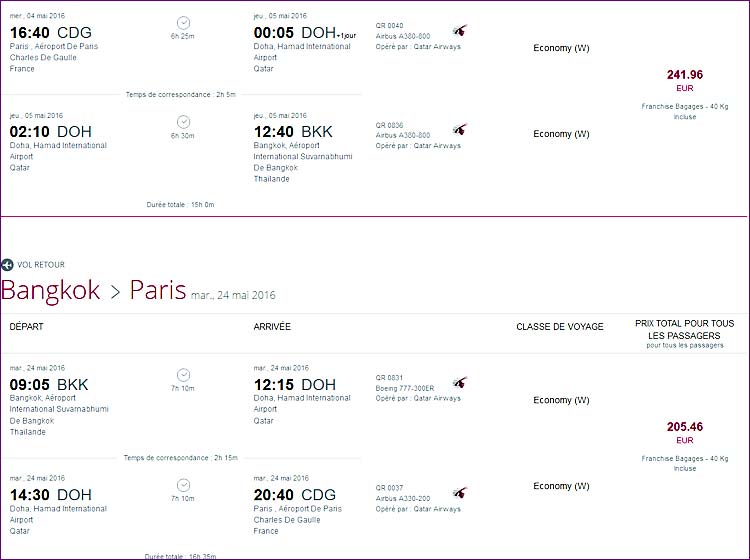The height and width of the screenshot is (560, 750).
Task: Click the flight number QR 0831
Action: point(389,378)
